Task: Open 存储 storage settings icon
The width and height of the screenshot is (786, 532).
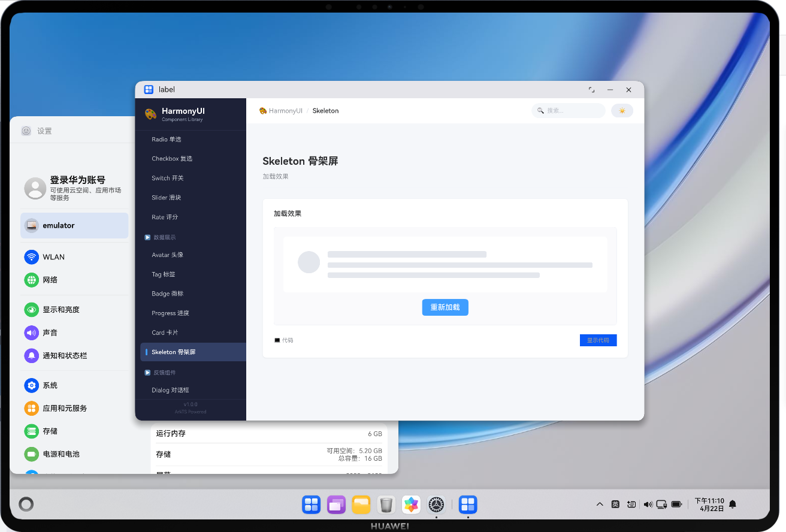Action: [x=31, y=431]
